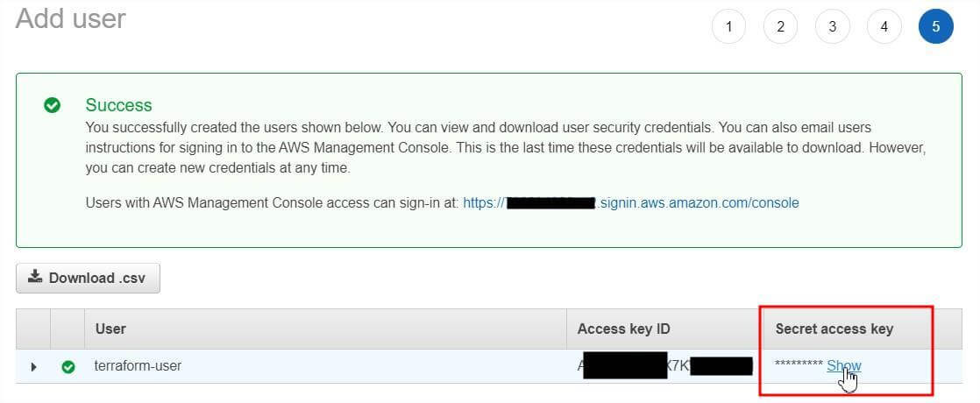
Task: Click the Add user page title
Action: click(x=71, y=18)
